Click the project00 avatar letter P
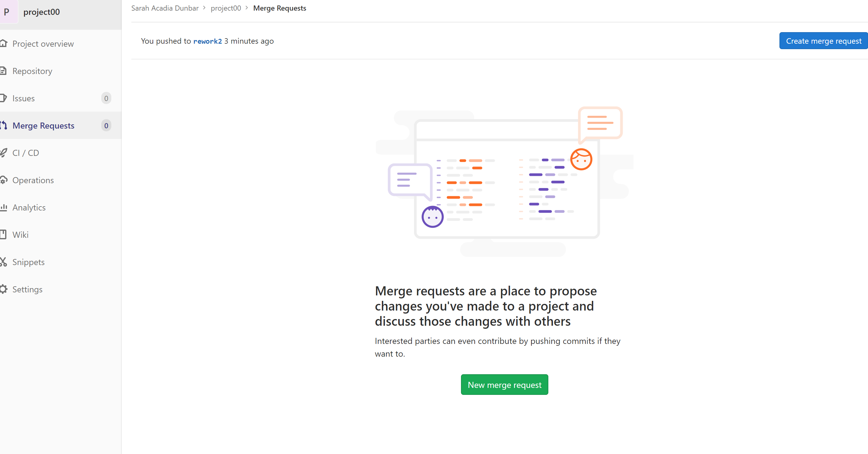This screenshot has width=868, height=454. 7,12
